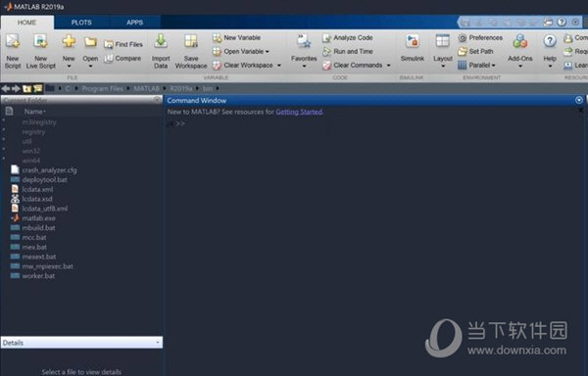
Task: Open the Layout dropdown arrow
Action: coord(443,67)
